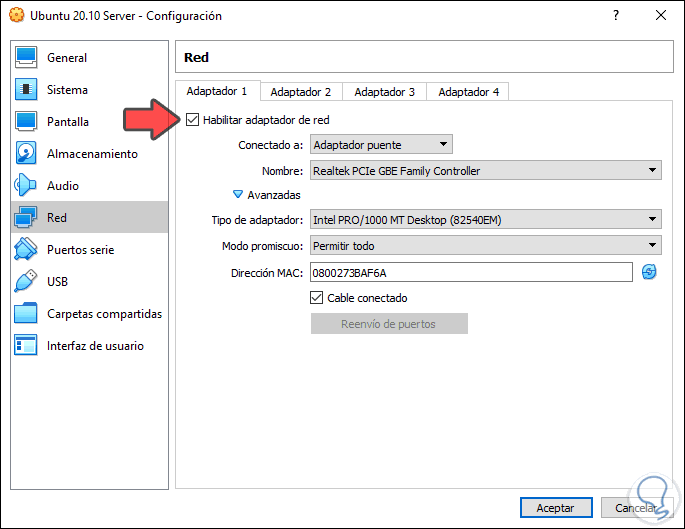This screenshot has height=529, width=685.
Task: Open the General settings icon
Action: [x=27, y=58]
